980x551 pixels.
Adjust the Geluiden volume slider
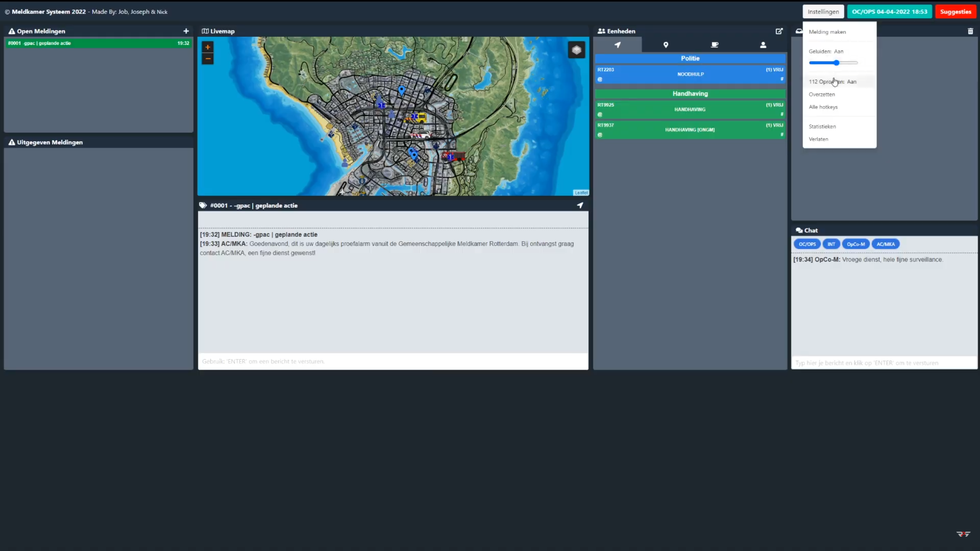pyautogui.click(x=836, y=63)
